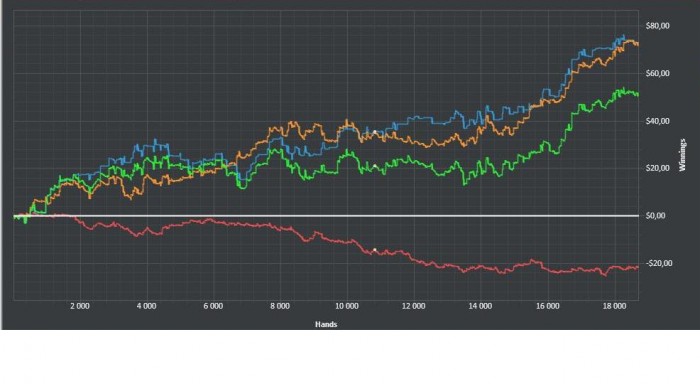The width and height of the screenshot is (700, 384).
Task: Click the 12 000 hands axis label
Action: point(413,306)
